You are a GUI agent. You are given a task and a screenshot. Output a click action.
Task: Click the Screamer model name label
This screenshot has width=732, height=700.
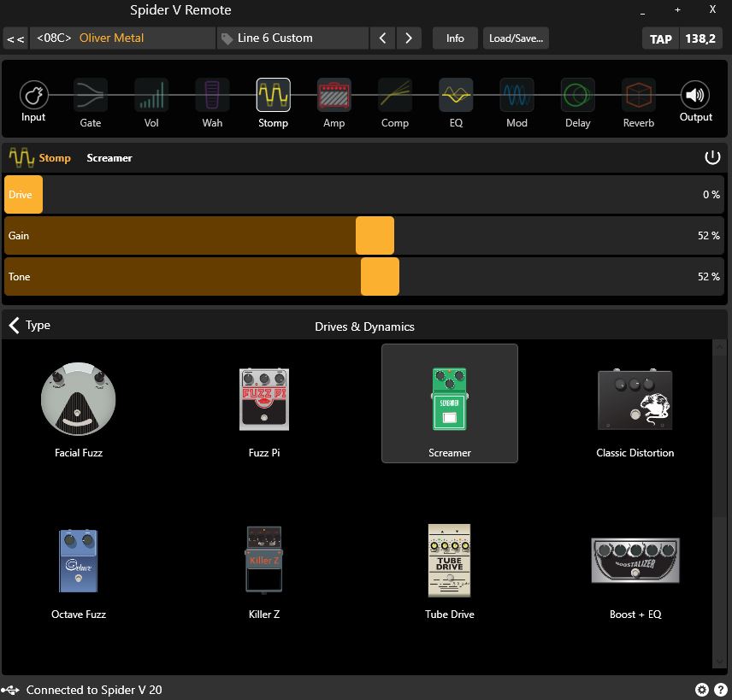109,158
